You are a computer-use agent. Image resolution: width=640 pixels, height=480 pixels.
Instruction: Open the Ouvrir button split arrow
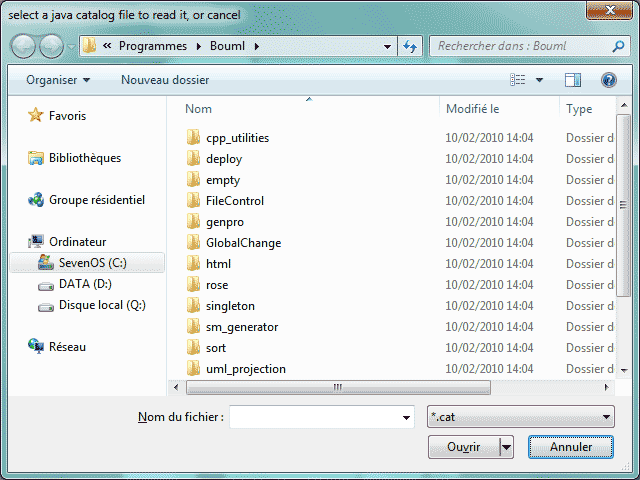click(506, 447)
